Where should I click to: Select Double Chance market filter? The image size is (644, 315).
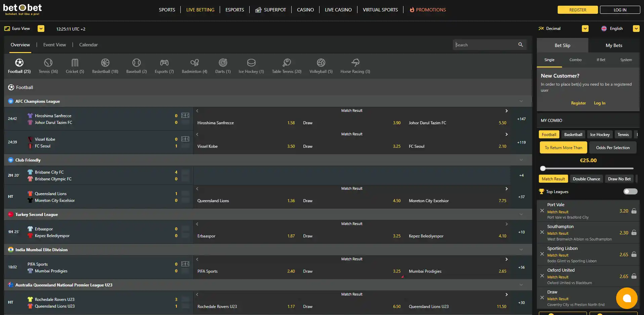[586, 179]
